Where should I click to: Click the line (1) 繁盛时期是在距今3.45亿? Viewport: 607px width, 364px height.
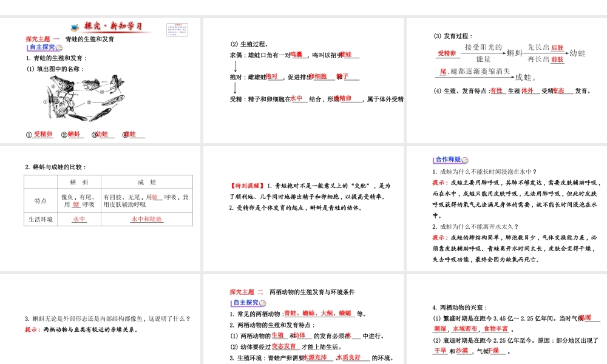point(517,318)
